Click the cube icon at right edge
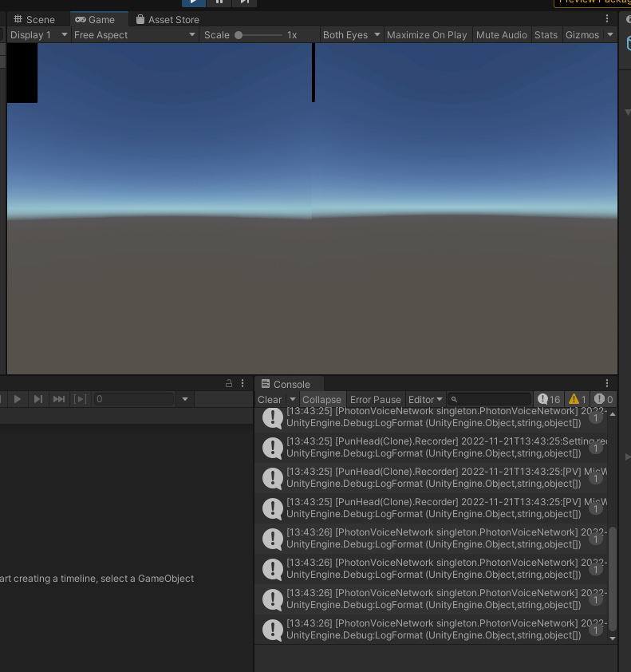The image size is (631, 672). [629, 43]
